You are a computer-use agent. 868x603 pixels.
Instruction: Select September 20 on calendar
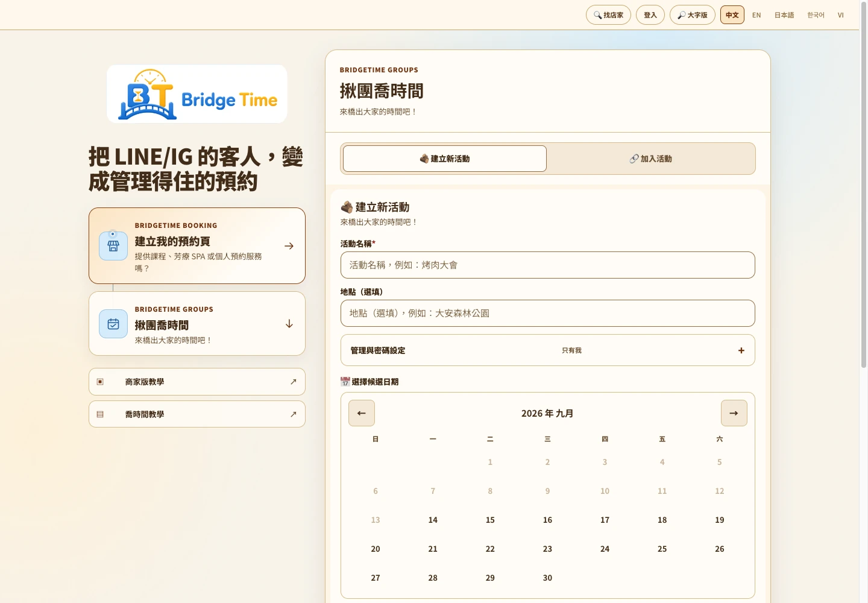pyautogui.click(x=376, y=549)
